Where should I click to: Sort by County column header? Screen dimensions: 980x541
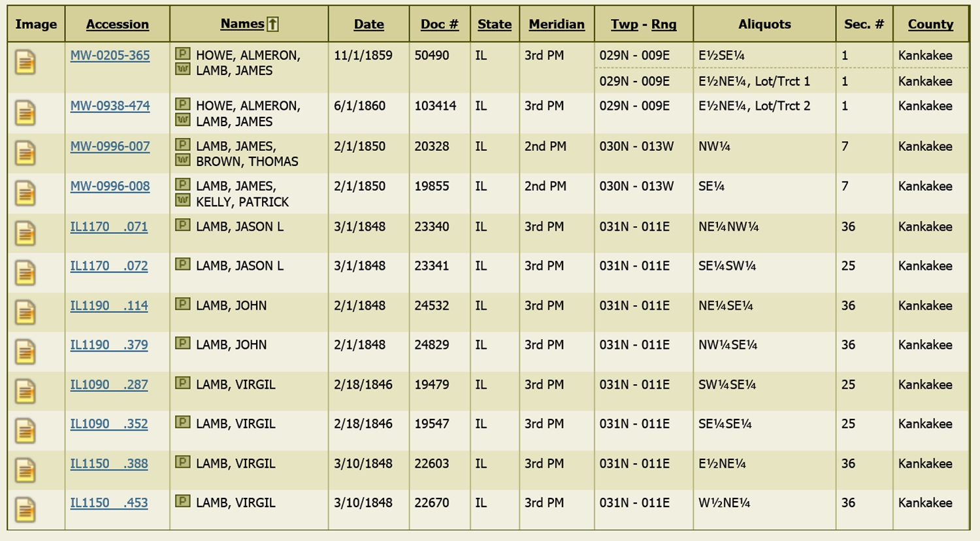(x=930, y=24)
